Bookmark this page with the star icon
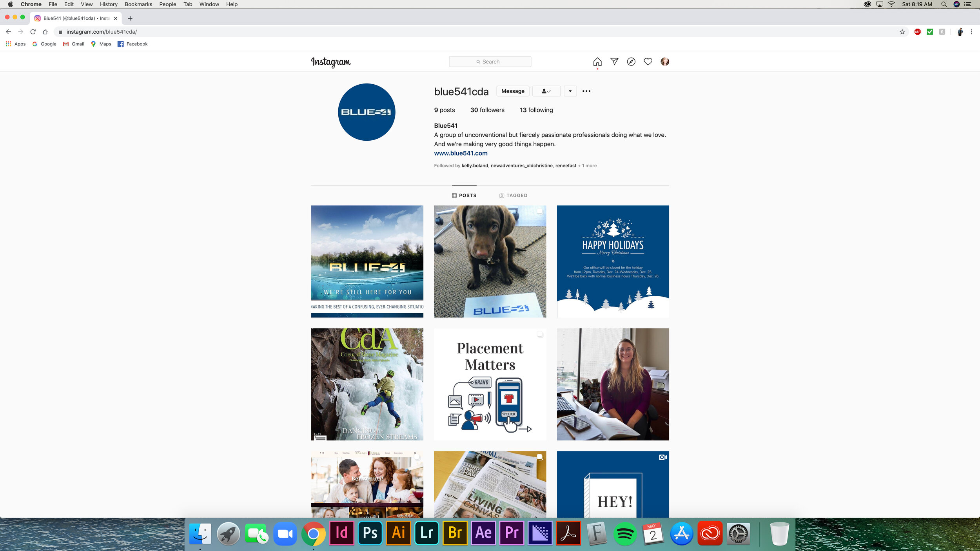 tap(902, 32)
